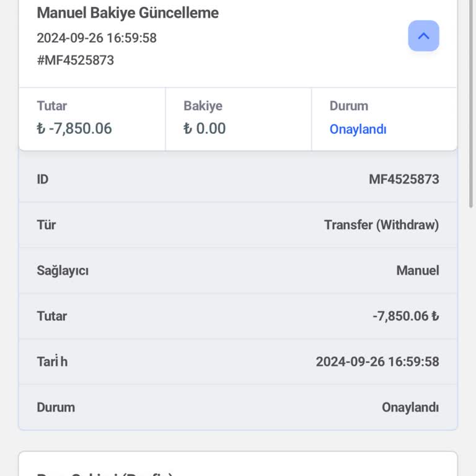Click the header timestamp 2024-09-26 16:59:58
The width and height of the screenshot is (476, 476).
pos(97,38)
